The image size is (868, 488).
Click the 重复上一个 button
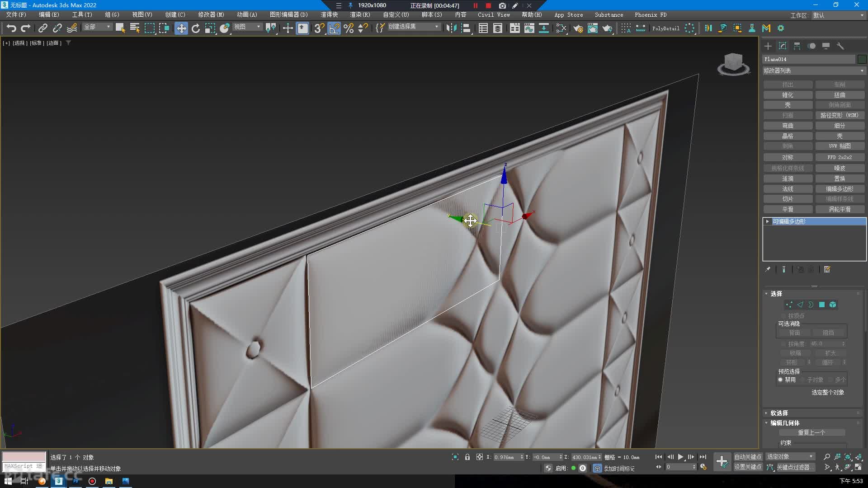click(812, 432)
